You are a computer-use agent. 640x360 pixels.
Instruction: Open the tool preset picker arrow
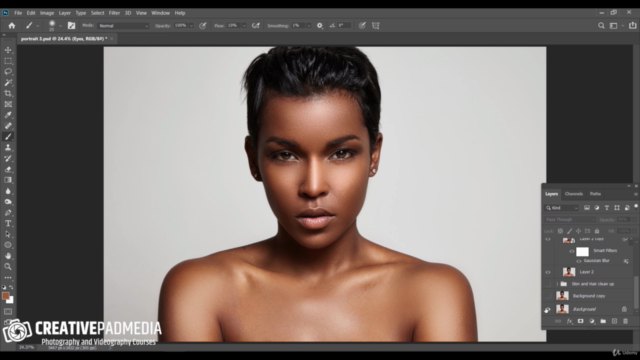[x=38, y=26]
